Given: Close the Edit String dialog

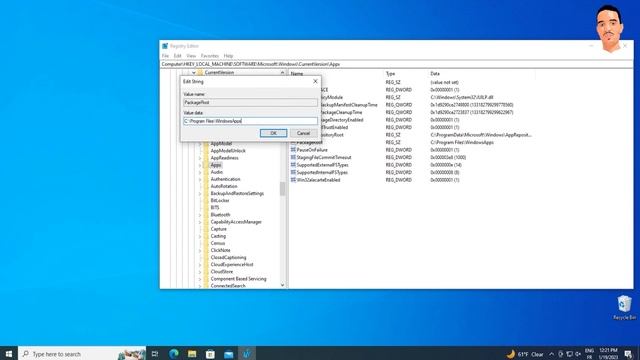Looking at the screenshot, I should (x=315, y=81).
